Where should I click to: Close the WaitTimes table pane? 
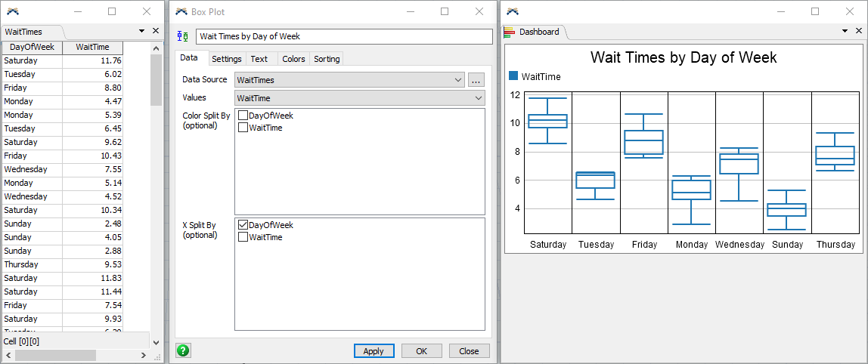click(x=156, y=31)
